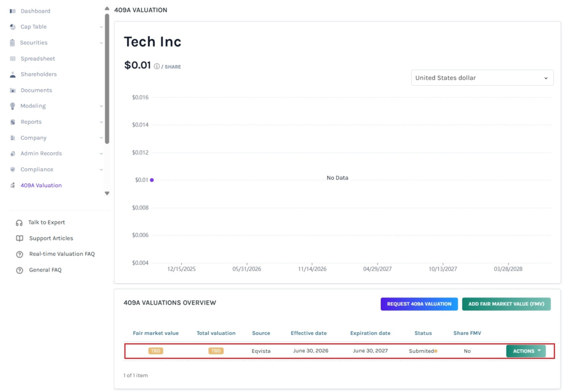Open the United States dollar currency dropdown

[482, 77]
